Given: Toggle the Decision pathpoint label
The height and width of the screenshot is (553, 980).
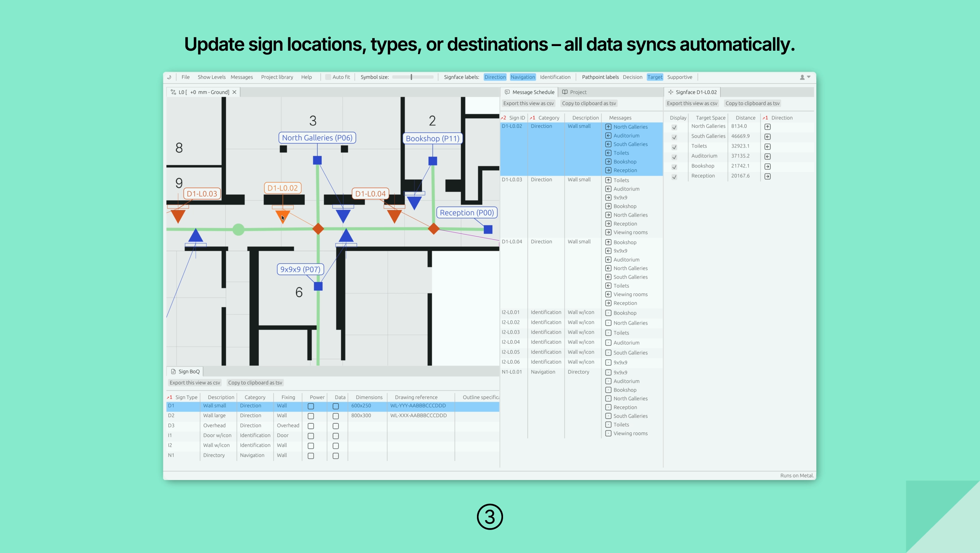Looking at the screenshot, I should 632,77.
